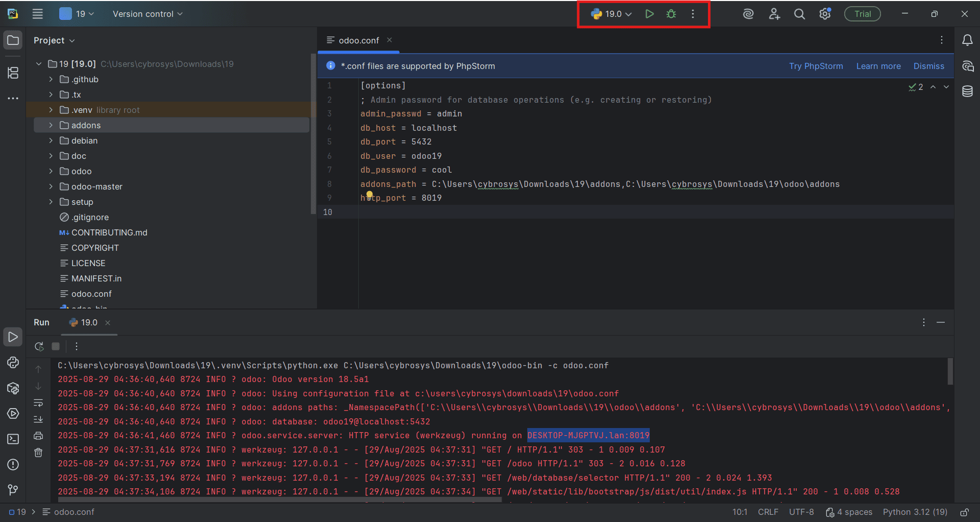The image size is (980, 522).
Task: Stop the running 19.0 process
Action: pyautogui.click(x=56, y=346)
